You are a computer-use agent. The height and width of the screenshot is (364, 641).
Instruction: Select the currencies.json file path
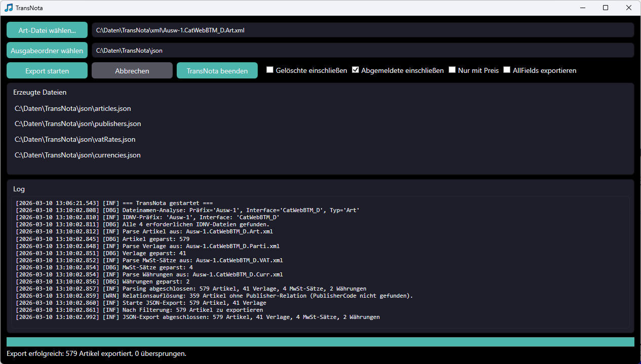pyautogui.click(x=77, y=155)
